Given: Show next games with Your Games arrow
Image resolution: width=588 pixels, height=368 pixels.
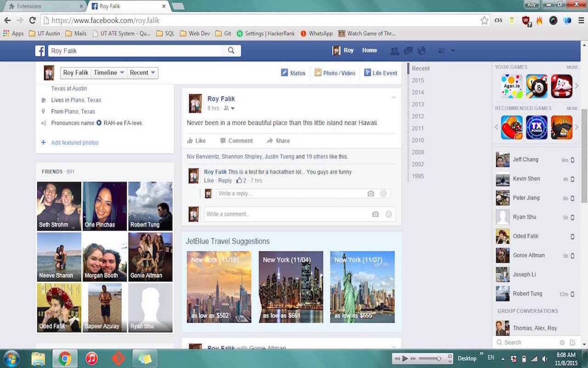Looking at the screenshot, I should coord(577,86).
